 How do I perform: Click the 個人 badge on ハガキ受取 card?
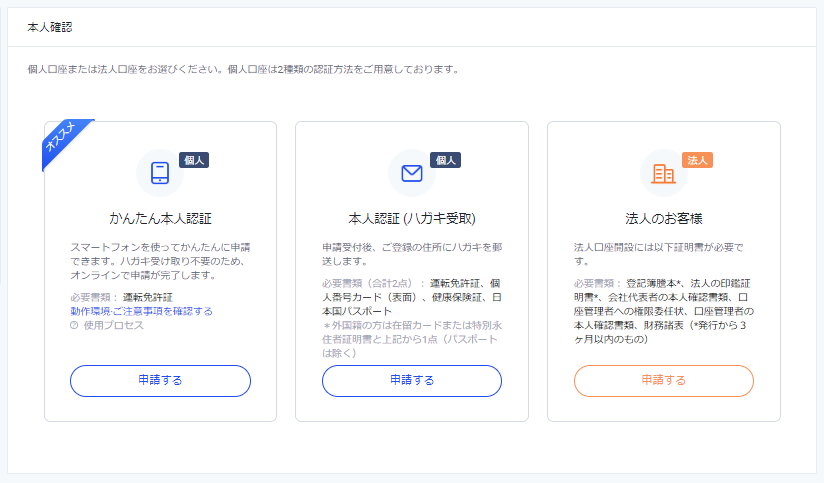tap(445, 159)
